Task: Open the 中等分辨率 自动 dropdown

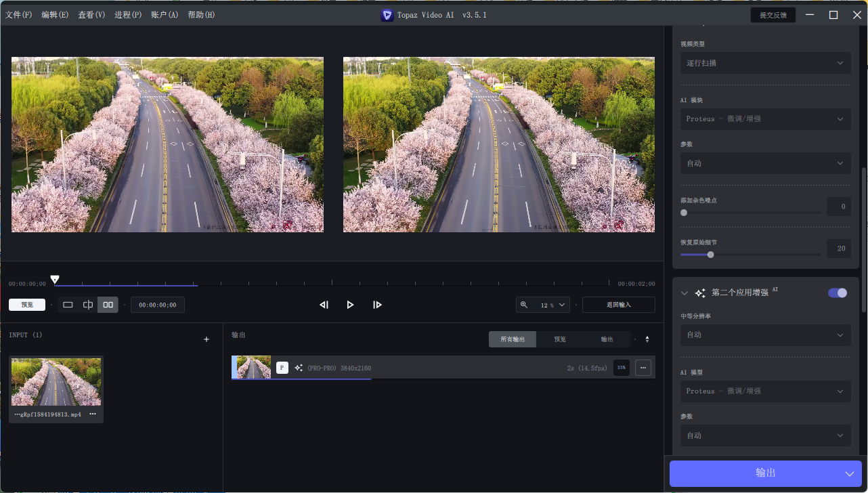Action: [765, 335]
